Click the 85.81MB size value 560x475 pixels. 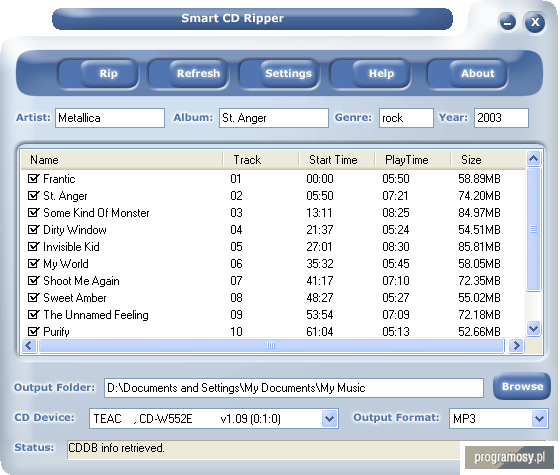coord(479,247)
